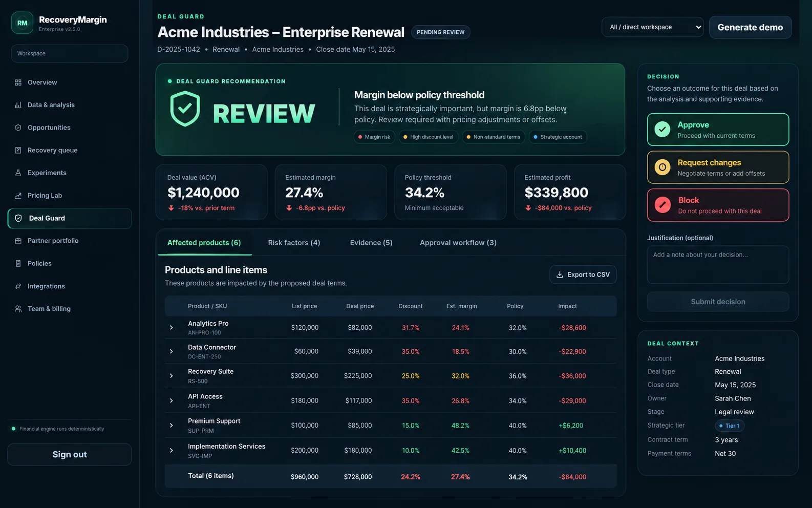Click the Deal Guard shield icon in sidebar

(x=18, y=218)
